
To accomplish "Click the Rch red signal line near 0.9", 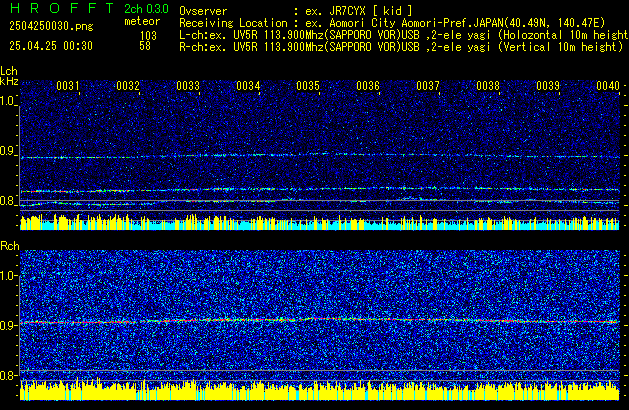I will pos(320,321).
